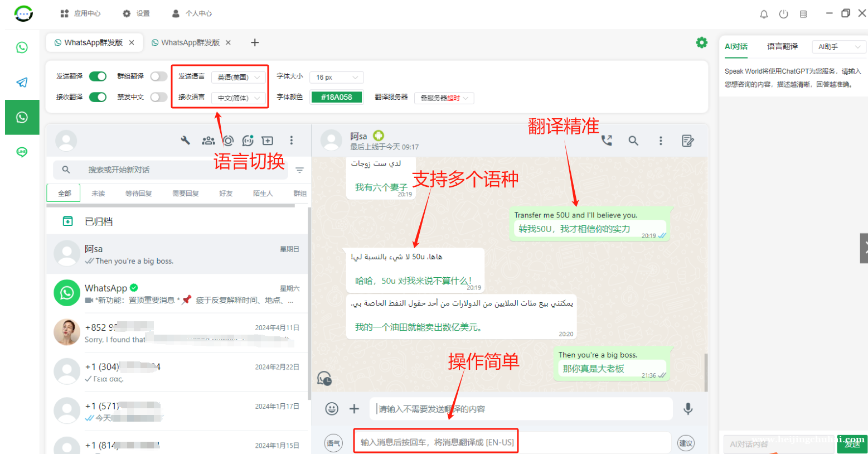Click the attach plus icon
The width and height of the screenshot is (868, 454).
pos(354,409)
